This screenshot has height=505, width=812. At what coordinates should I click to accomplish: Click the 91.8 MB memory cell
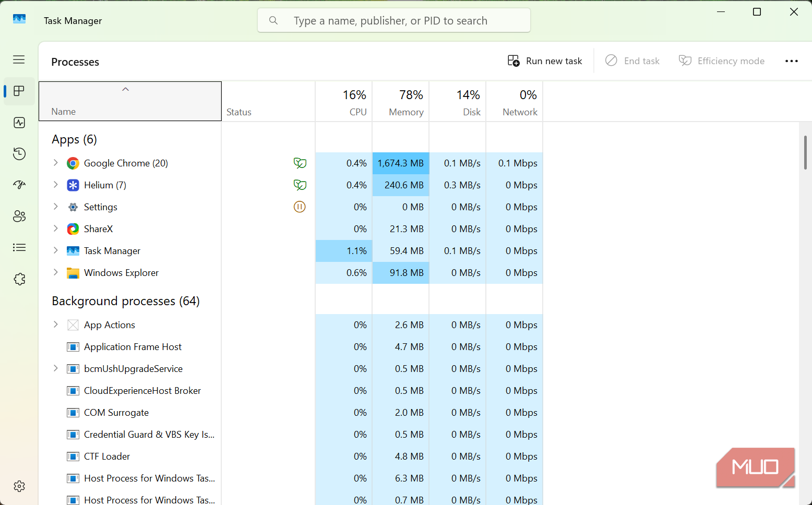click(401, 273)
